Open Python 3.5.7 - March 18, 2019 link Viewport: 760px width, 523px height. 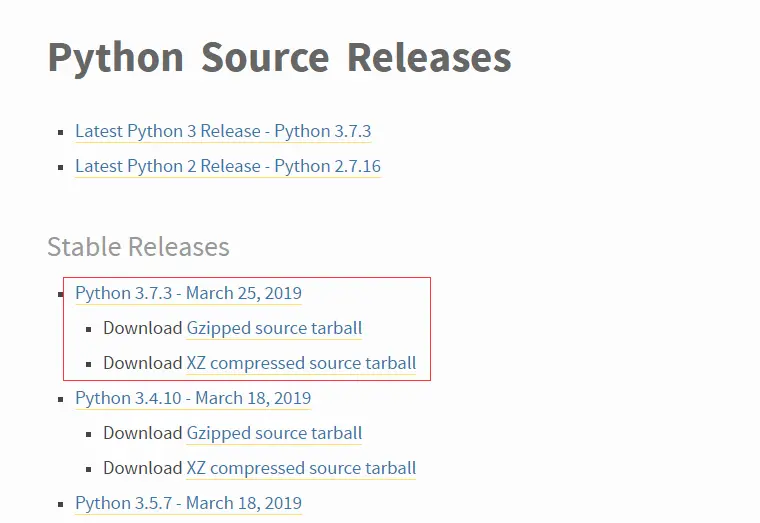pyautogui.click(x=188, y=503)
